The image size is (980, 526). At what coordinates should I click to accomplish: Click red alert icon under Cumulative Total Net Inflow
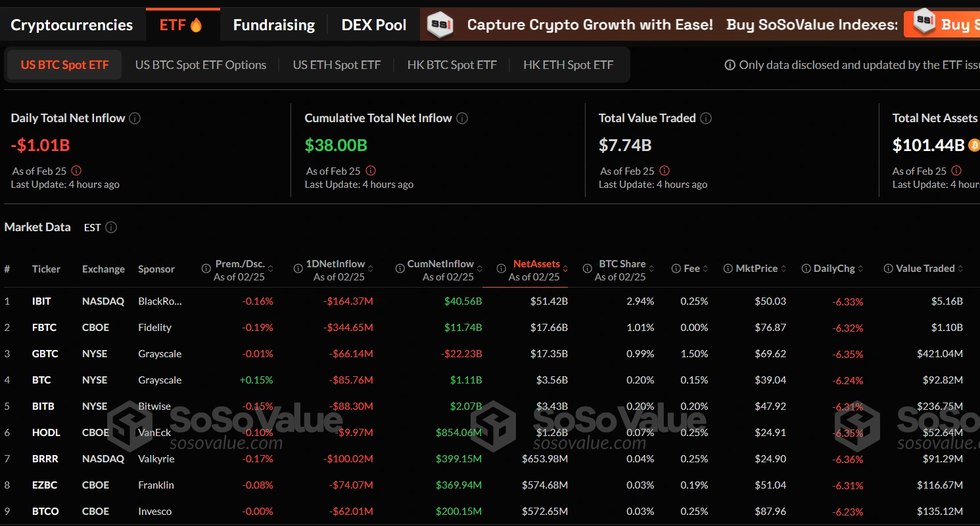371,171
